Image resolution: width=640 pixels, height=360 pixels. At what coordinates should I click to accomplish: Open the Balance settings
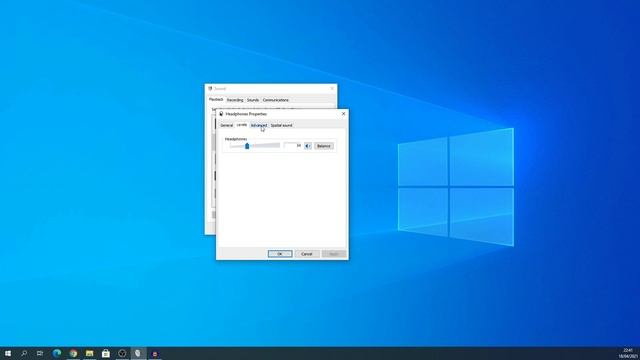323,146
